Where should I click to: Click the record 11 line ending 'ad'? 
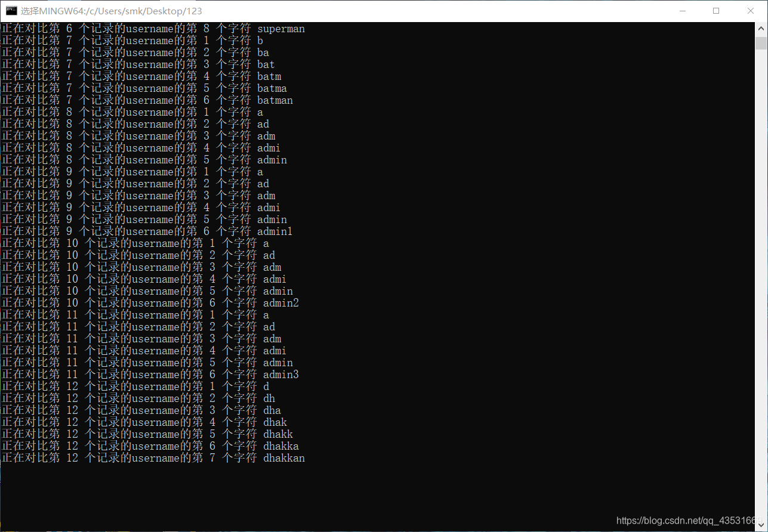click(x=138, y=327)
